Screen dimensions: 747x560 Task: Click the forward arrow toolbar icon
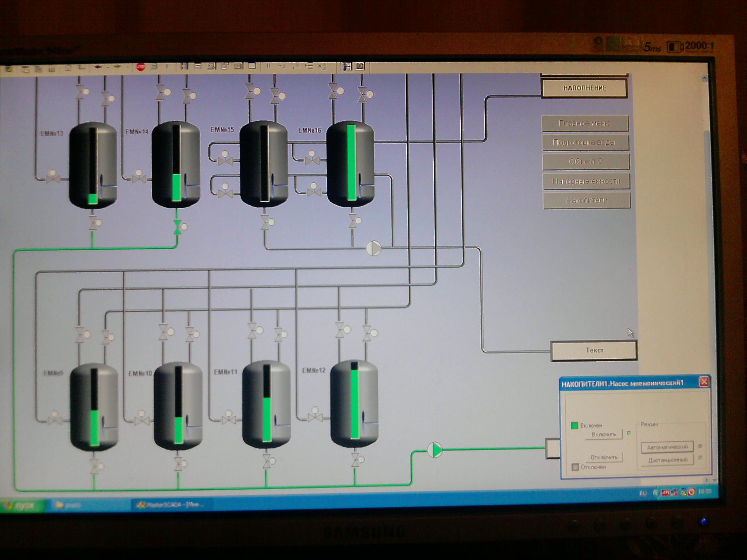(117, 67)
